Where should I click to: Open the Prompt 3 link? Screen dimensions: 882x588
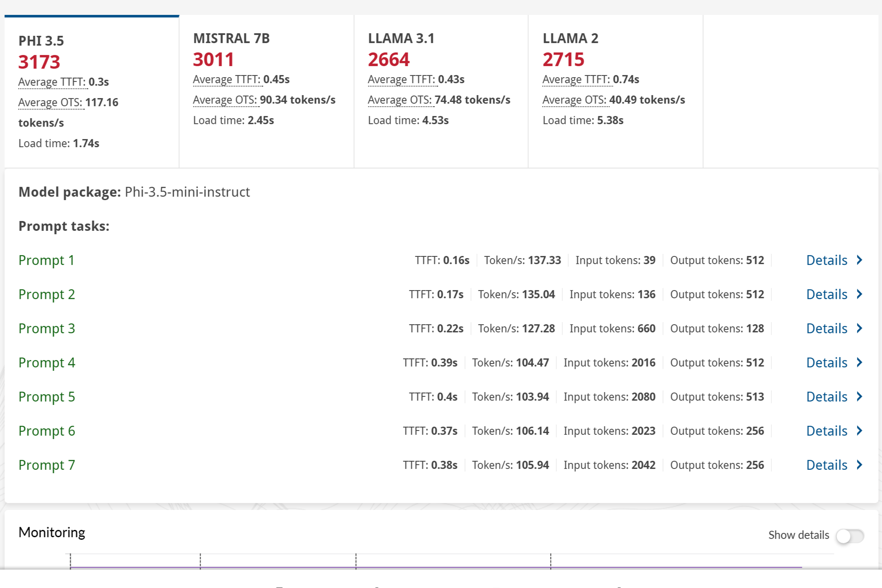47,329
